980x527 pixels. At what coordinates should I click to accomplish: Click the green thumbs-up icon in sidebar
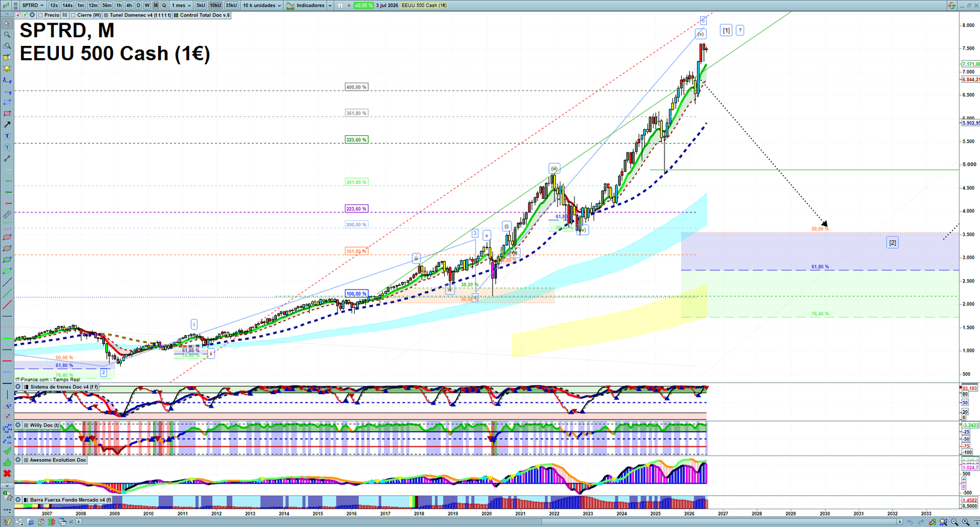pyautogui.click(x=7, y=463)
